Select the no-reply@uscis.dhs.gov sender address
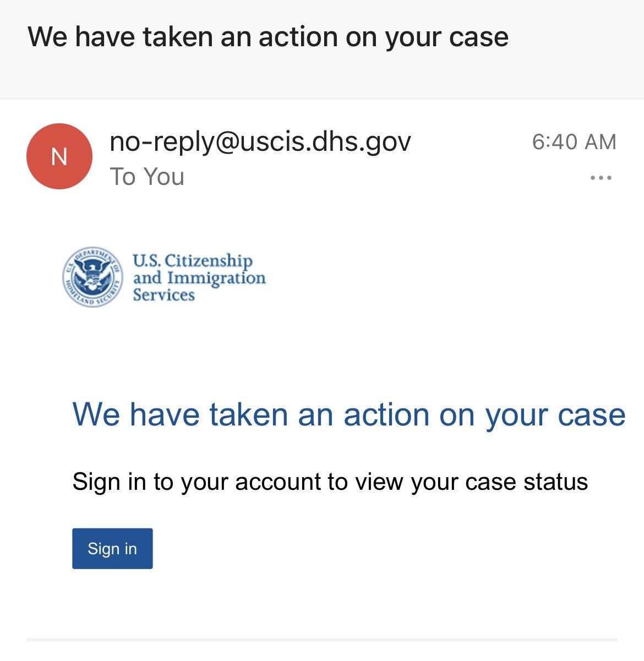 click(x=260, y=141)
